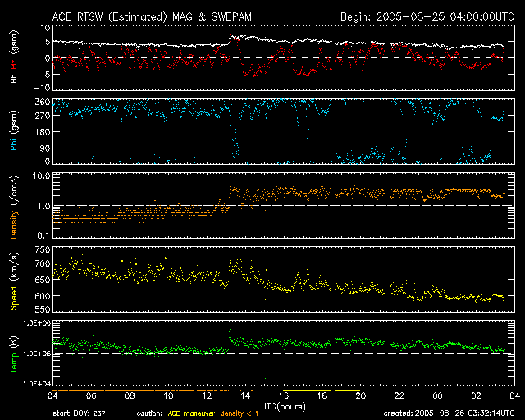Click the '00' hour tick on time axis

point(437,398)
